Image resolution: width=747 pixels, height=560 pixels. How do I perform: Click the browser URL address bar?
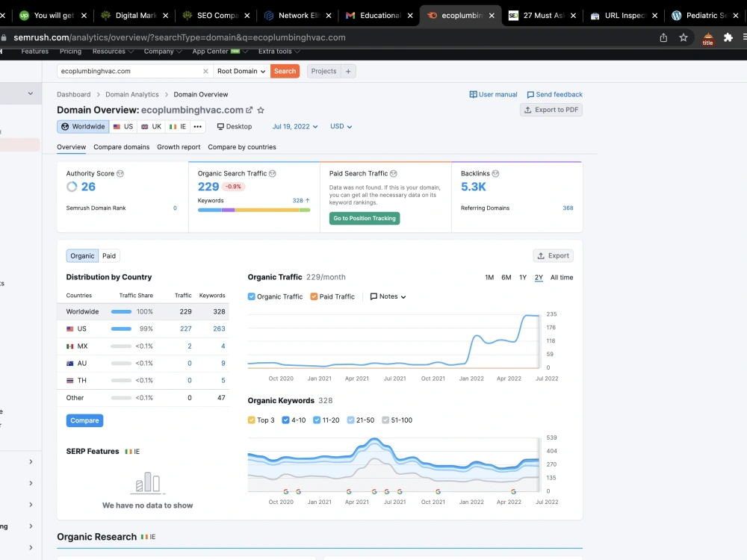point(333,37)
